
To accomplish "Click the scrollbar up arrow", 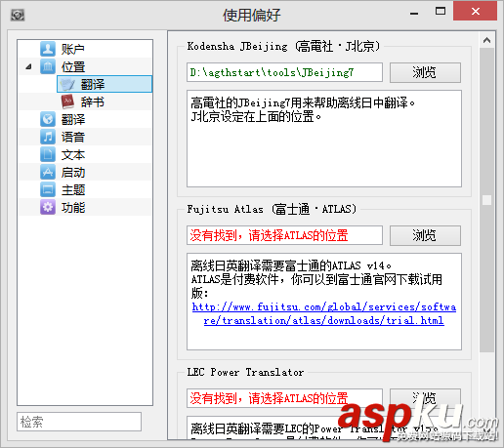I will (x=486, y=40).
